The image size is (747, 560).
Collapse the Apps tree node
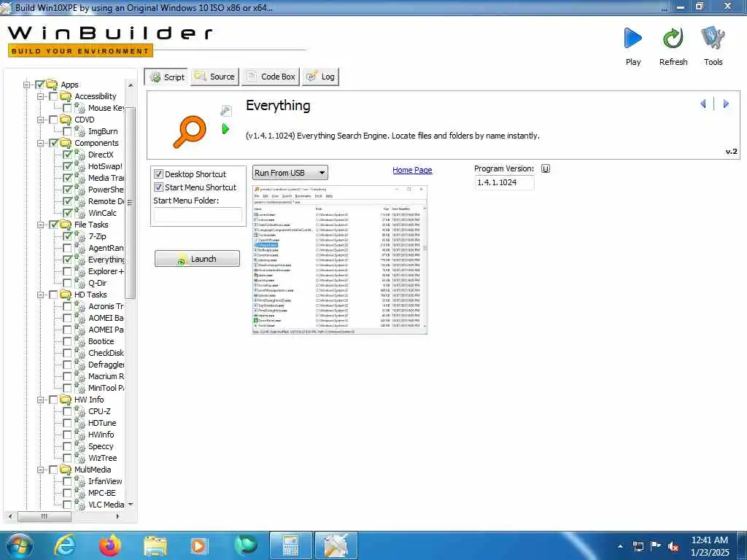coord(27,85)
